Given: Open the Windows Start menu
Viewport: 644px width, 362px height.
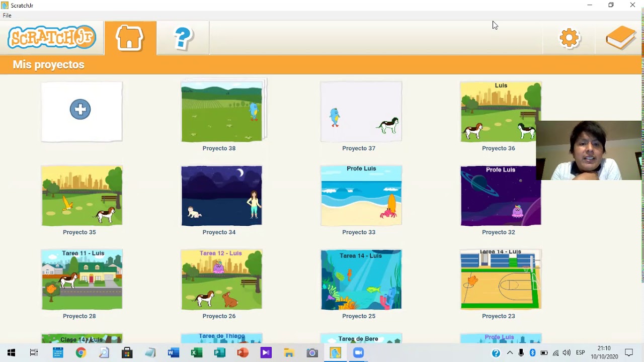Looking at the screenshot, I should [x=11, y=353].
